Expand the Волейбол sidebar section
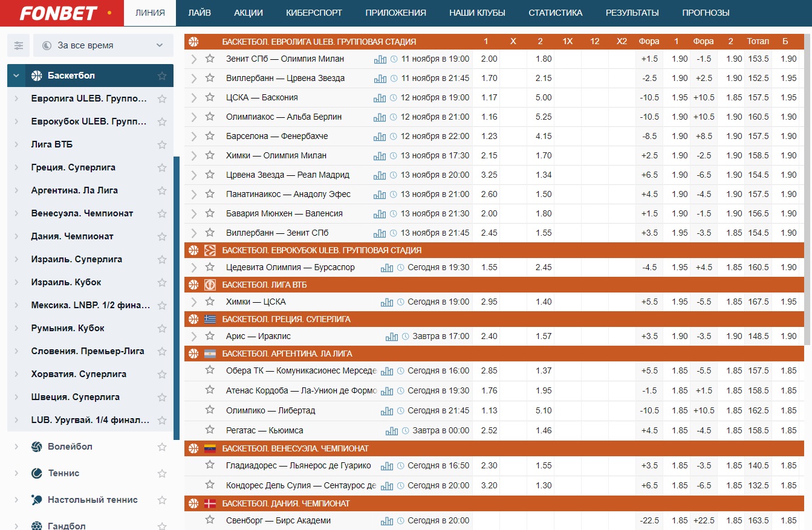The width and height of the screenshot is (812, 530). coord(16,447)
